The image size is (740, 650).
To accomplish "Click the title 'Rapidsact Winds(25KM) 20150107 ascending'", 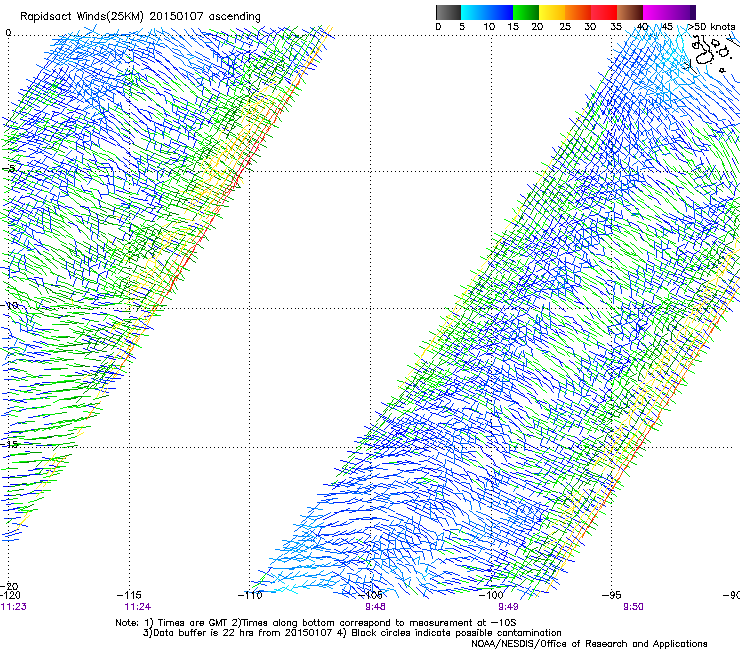I will click(140, 17).
